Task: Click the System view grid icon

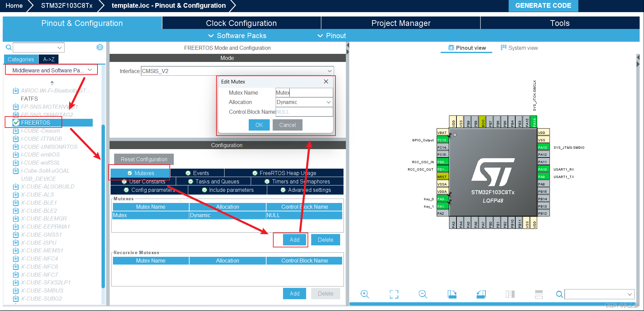Action: tap(504, 47)
